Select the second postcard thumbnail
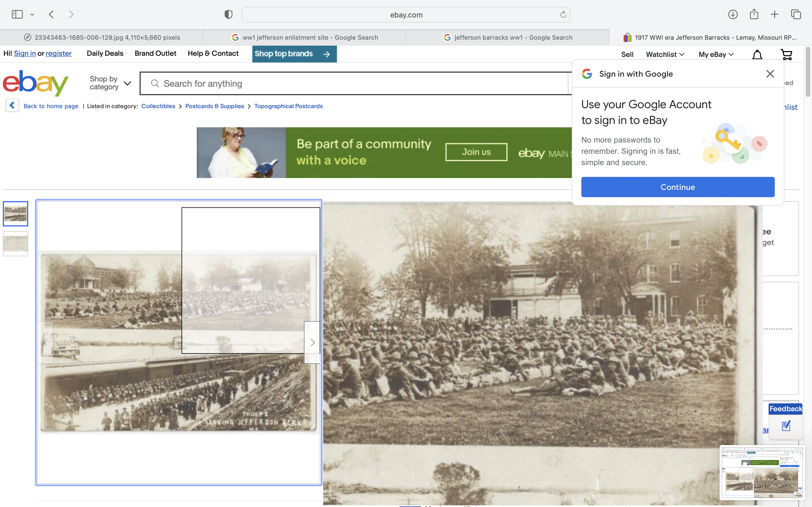 click(x=16, y=243)
